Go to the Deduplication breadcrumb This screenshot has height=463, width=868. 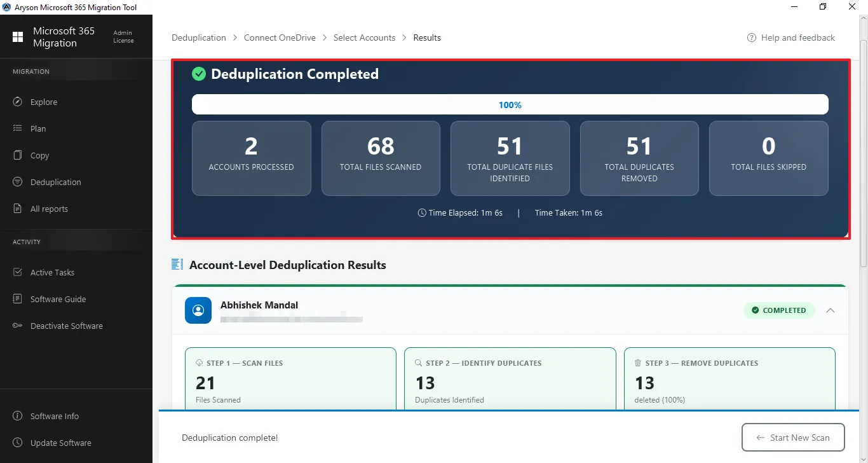(199, 38)
